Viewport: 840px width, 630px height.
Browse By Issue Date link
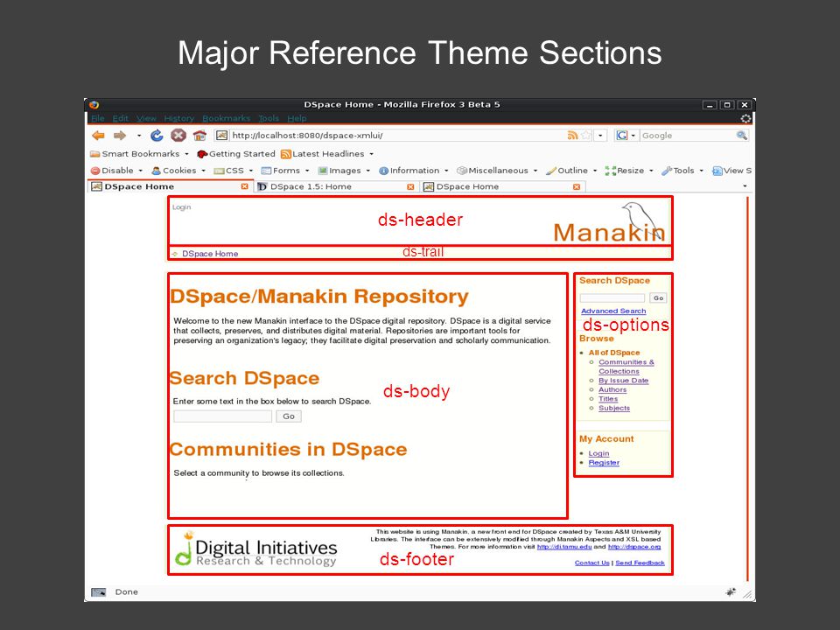(x=624, y=381)
